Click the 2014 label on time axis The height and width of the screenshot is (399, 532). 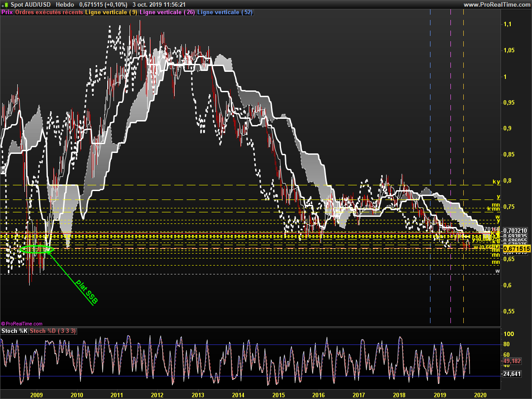238,395
